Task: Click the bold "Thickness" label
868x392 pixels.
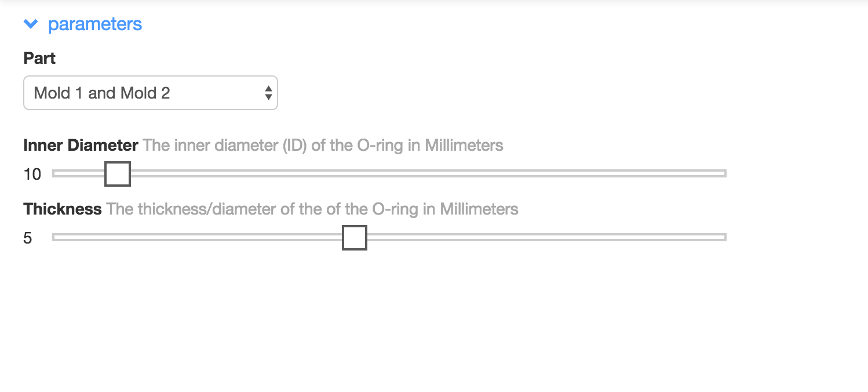Action: [63, 209]
